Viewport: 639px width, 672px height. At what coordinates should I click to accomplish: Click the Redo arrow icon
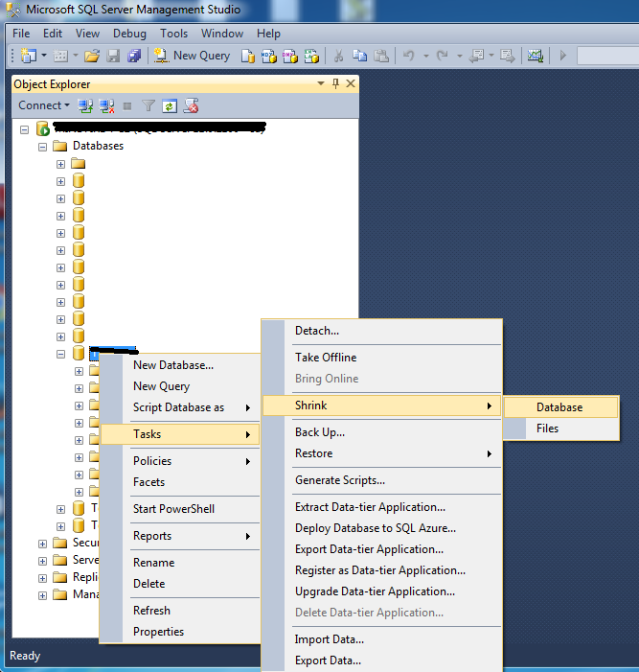443,56
